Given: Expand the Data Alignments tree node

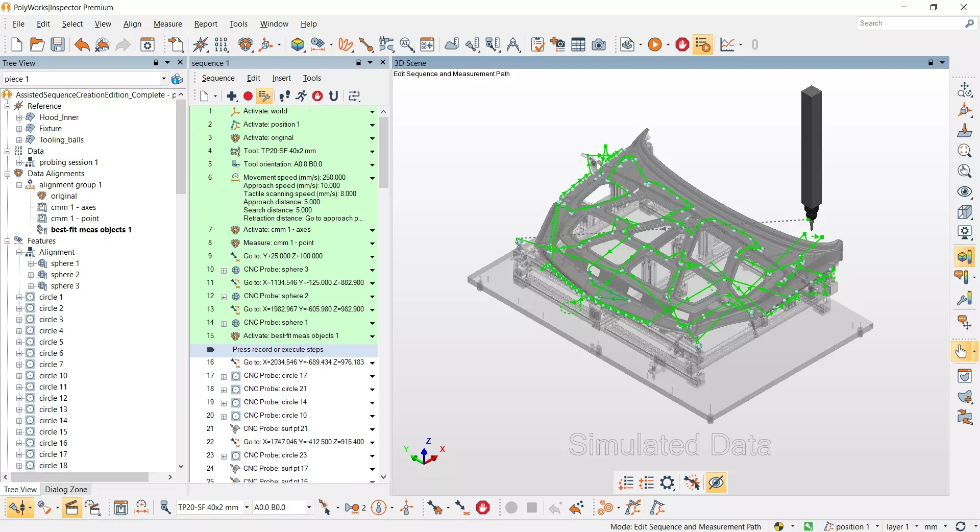Looking at the screenshot, I should coord(7,174).
